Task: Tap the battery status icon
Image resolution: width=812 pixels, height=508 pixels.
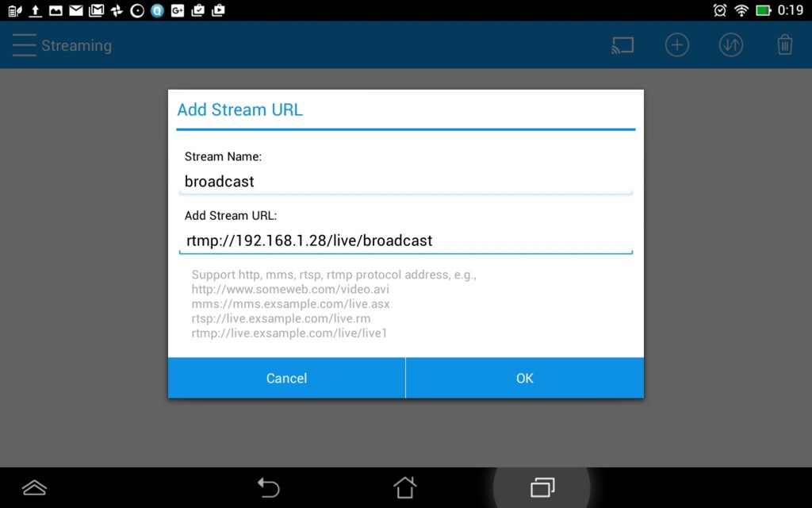Action: (764, 10)
